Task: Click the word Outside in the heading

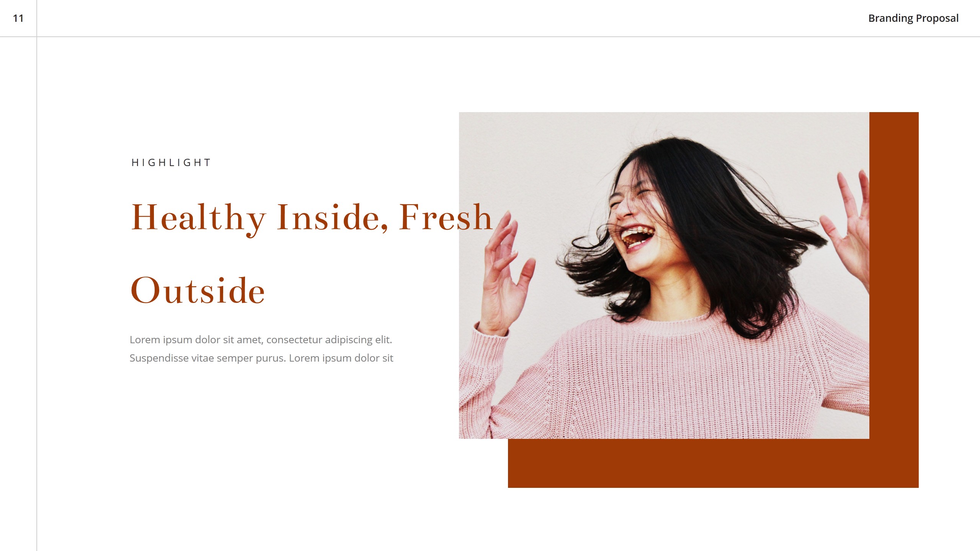Action: (x=198, y=290)
